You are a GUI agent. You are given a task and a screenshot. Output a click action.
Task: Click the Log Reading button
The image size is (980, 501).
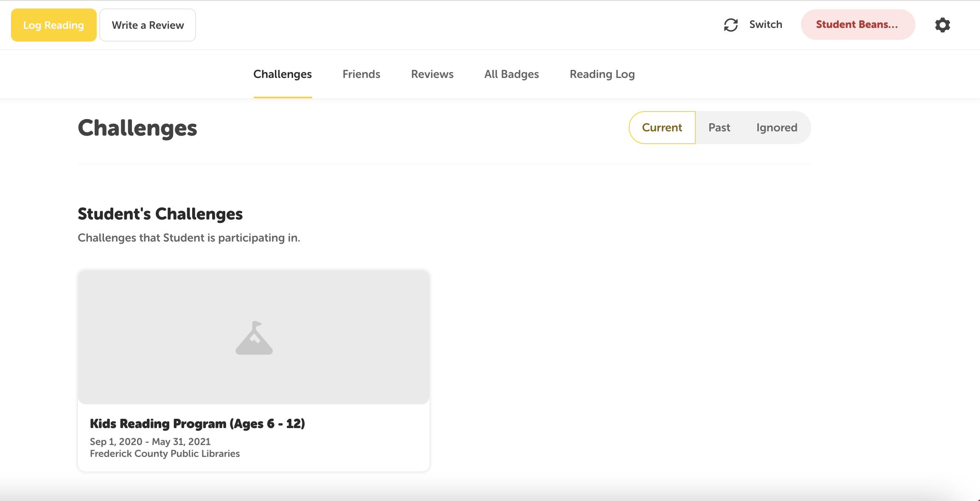pos(54,25)
